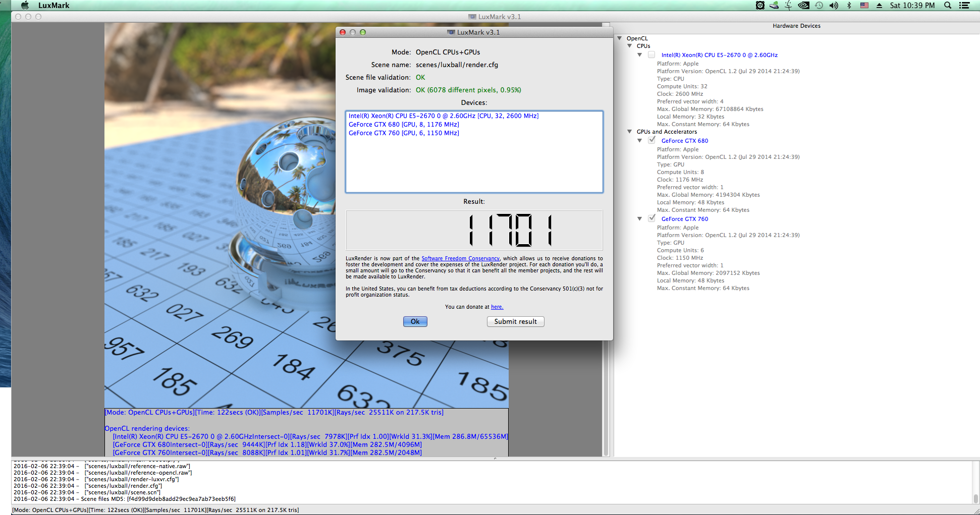
Task: Click the Ok button in the result dialog
Action: pyautogui.click(x=415, y=321)
